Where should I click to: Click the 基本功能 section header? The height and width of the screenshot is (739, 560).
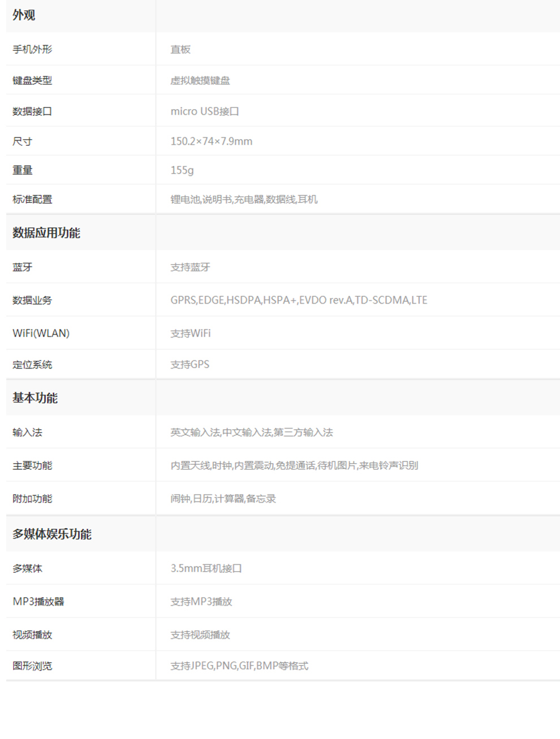point(35,398)
